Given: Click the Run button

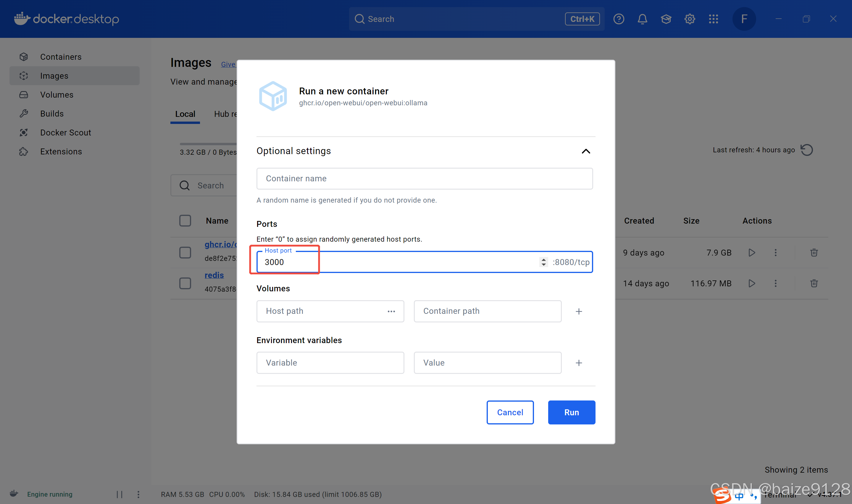Looking at the screenshot, I should pyautogui.click(x=571, y=412).
